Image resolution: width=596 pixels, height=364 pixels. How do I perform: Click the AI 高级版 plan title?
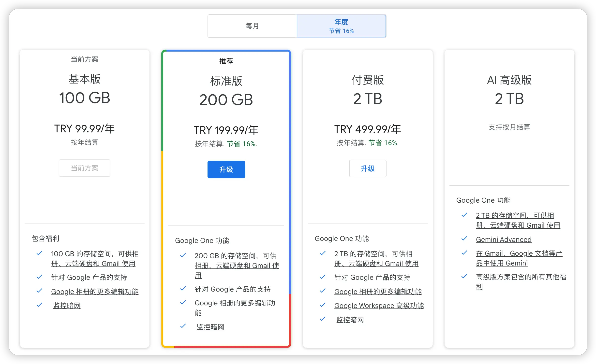(509, 80)
